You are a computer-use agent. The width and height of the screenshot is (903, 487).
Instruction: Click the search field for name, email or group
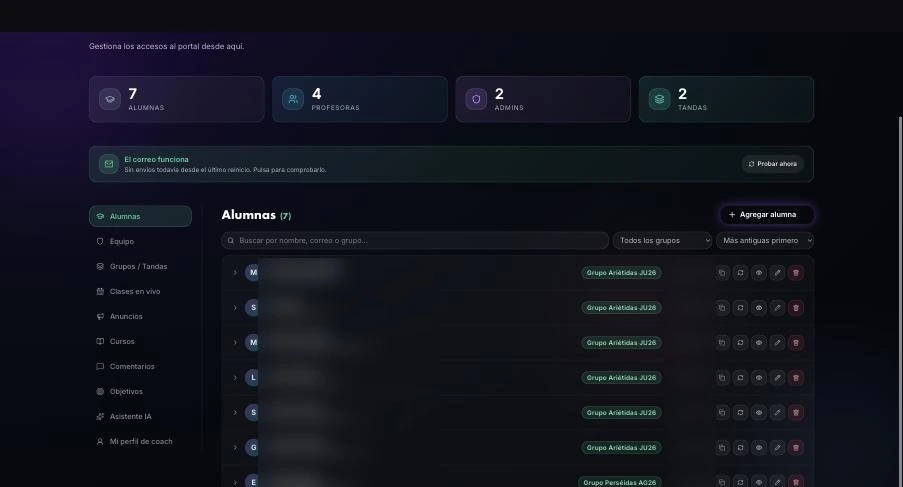(415, 241)
